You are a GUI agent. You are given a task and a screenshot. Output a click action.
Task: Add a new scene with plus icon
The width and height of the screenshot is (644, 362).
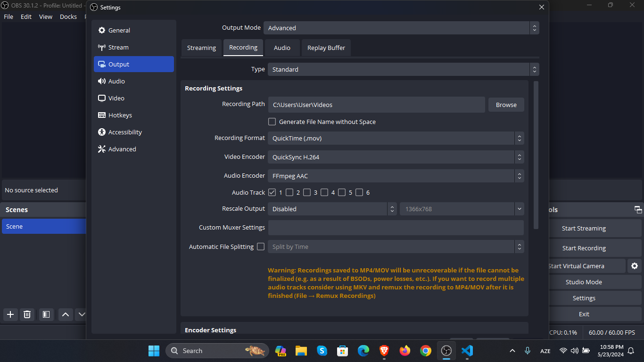[10, 314]
